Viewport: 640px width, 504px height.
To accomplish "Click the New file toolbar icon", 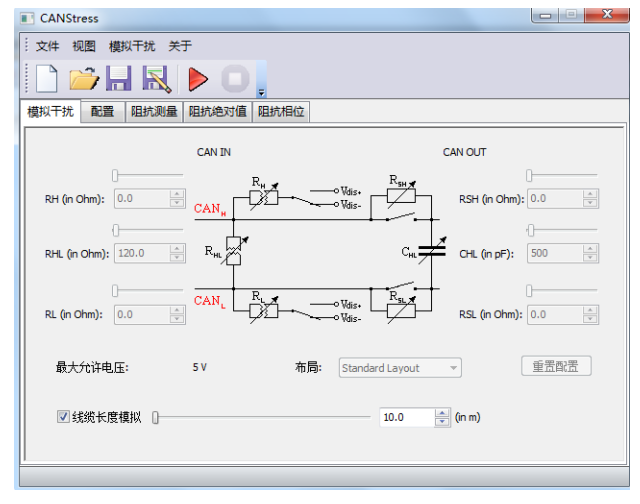I will [x=46, y=78].
